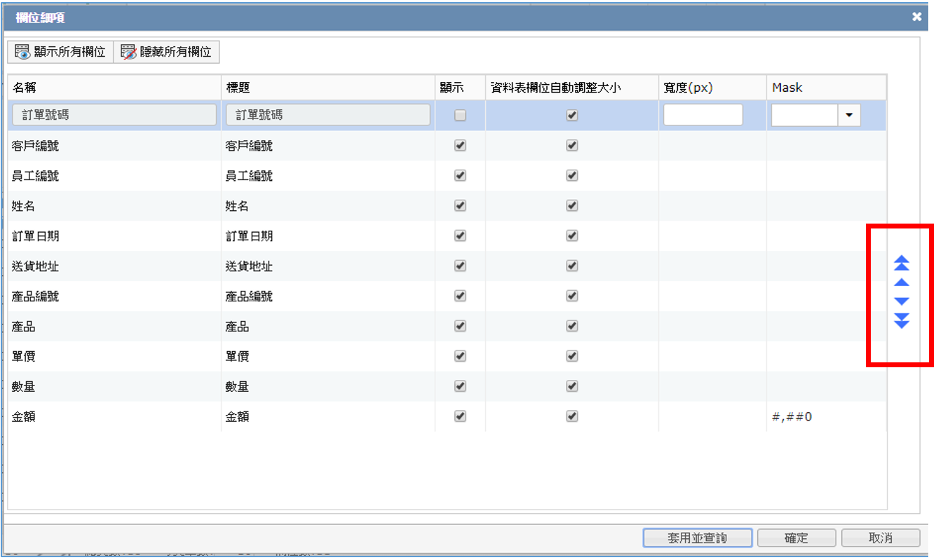Move selected field down one row
The image size is (936, 560).
coord(902,301)
